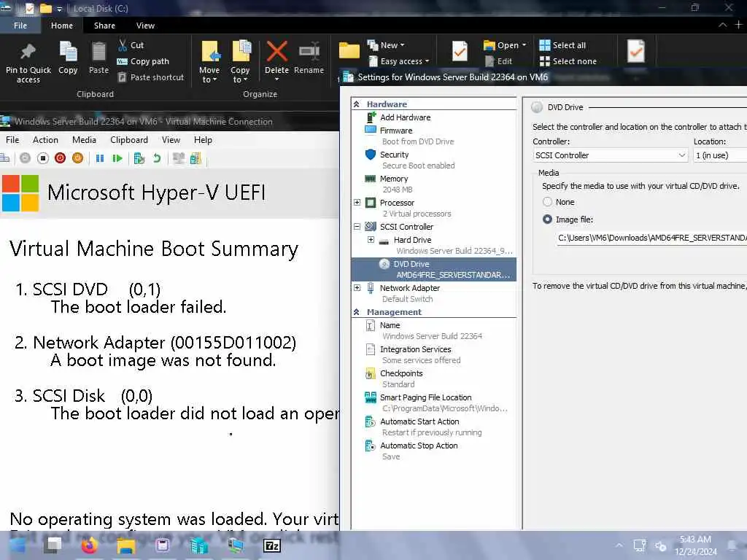747x560 pixels.
Task: Collapse the Explorer ribbon with the chevron
Action: coord(723,25)
